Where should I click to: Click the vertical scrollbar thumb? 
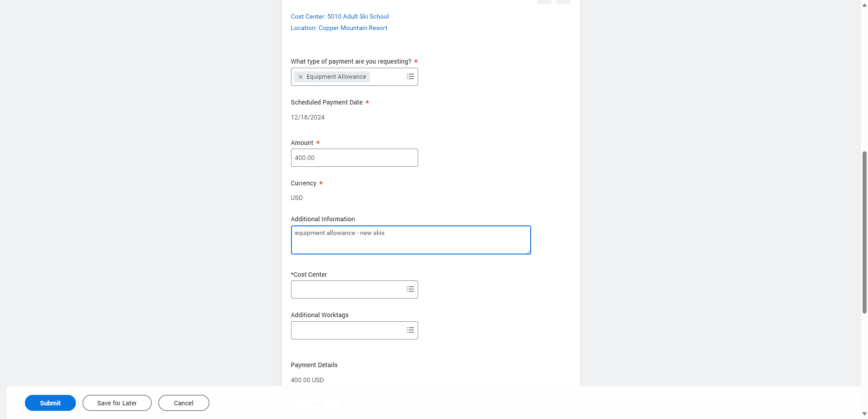click(x=864, y=232)
